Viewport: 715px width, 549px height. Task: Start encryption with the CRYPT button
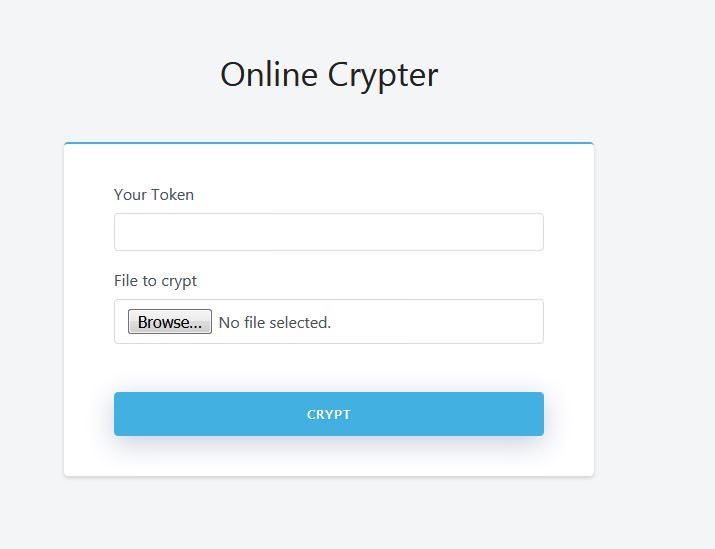328,414
